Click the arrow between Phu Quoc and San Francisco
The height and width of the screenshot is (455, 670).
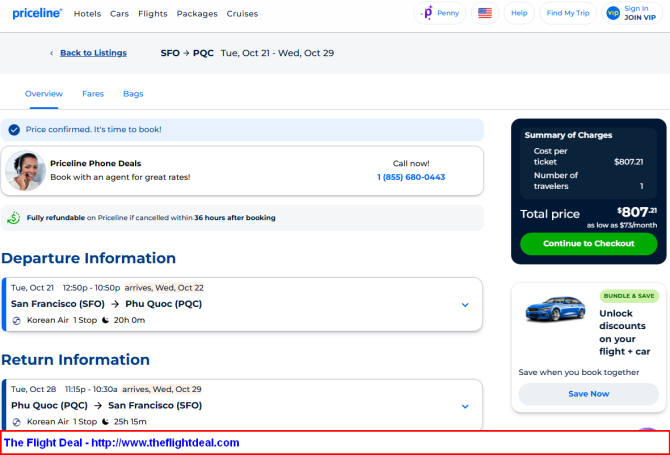[98, 406]
